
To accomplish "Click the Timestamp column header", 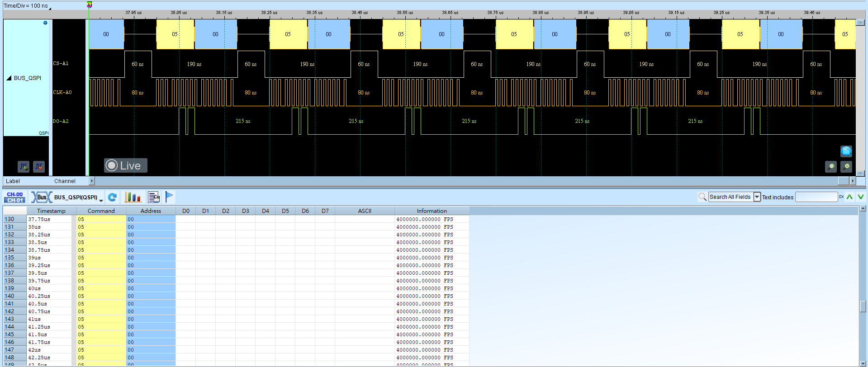I will pyautogui.click(x=51, y=211).
